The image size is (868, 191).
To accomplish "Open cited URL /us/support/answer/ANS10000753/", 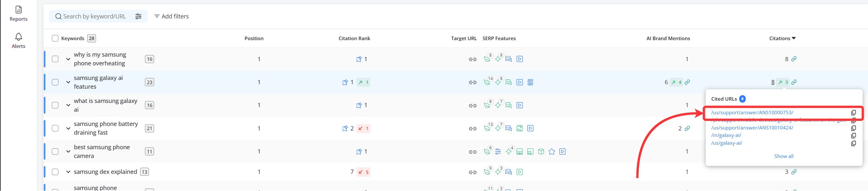I will coord(752,113).
